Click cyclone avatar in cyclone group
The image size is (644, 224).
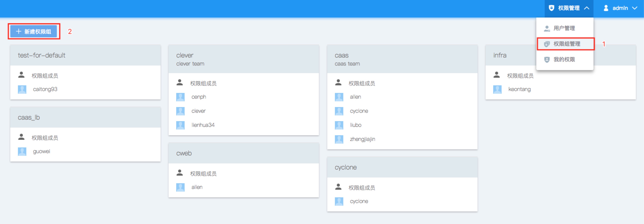pos(339,202)
